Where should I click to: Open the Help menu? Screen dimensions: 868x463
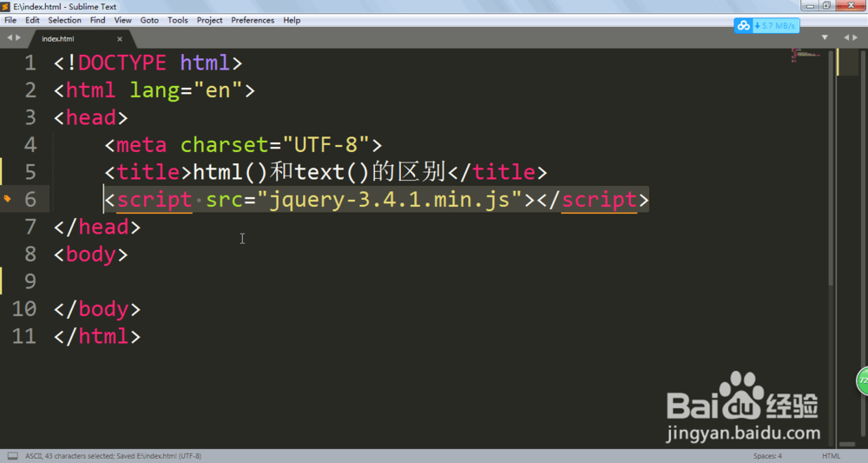pyautogui.click(x=292, y=20)
